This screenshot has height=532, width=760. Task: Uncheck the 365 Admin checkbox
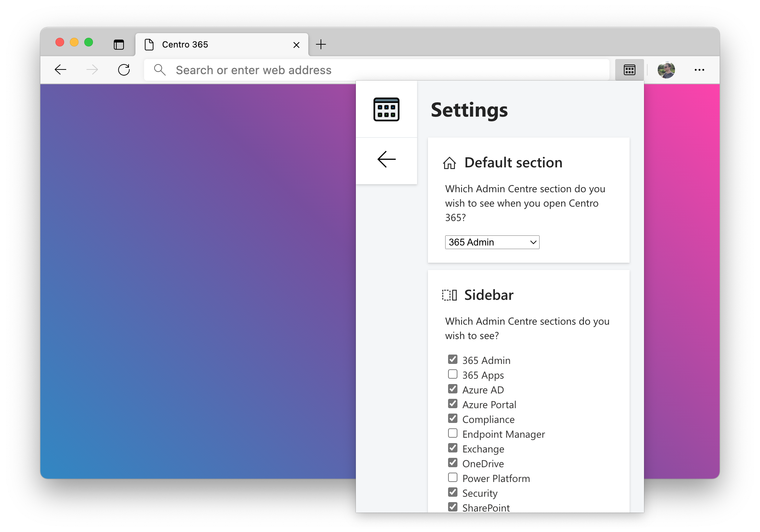453,360
